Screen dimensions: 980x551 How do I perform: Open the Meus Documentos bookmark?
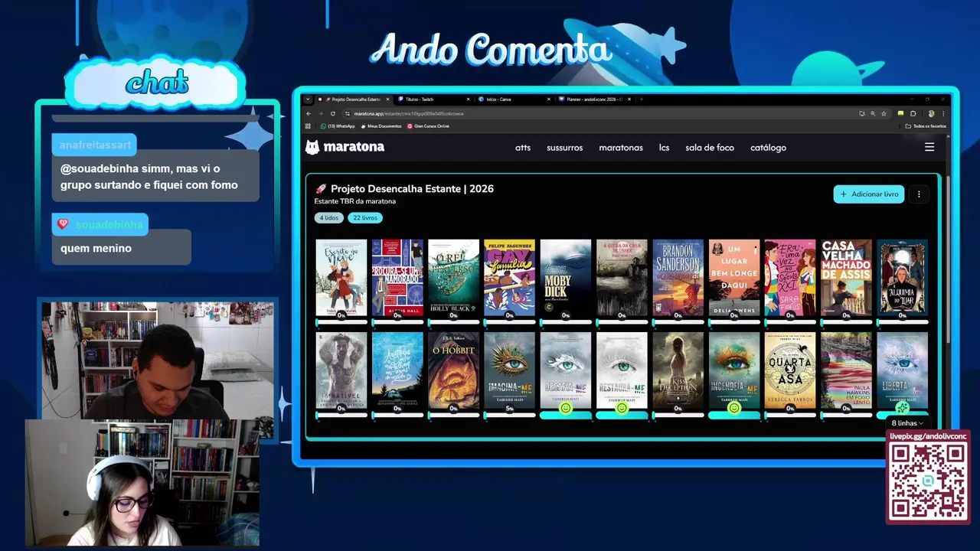pyautogui.click(x=381, y=126)
